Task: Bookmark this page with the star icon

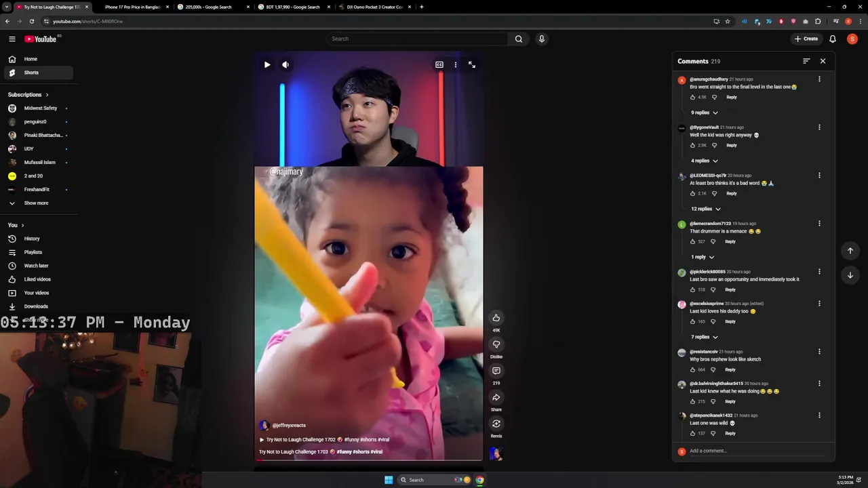Action: pyautogui.click(x=728, y=21)
